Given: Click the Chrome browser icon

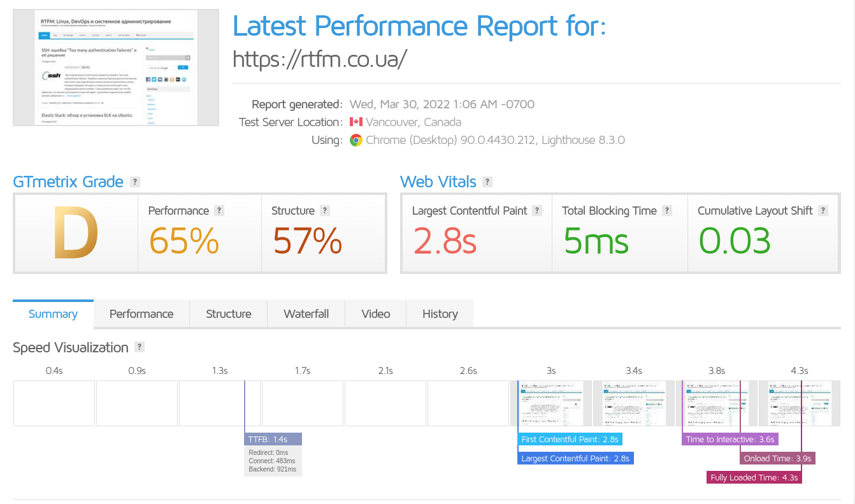Looking at the screenshot, I should (356, 140).
